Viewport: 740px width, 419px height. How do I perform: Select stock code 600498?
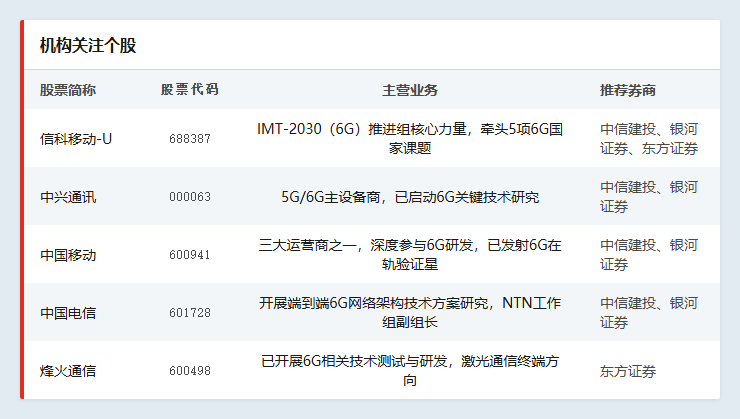point(190,371)
